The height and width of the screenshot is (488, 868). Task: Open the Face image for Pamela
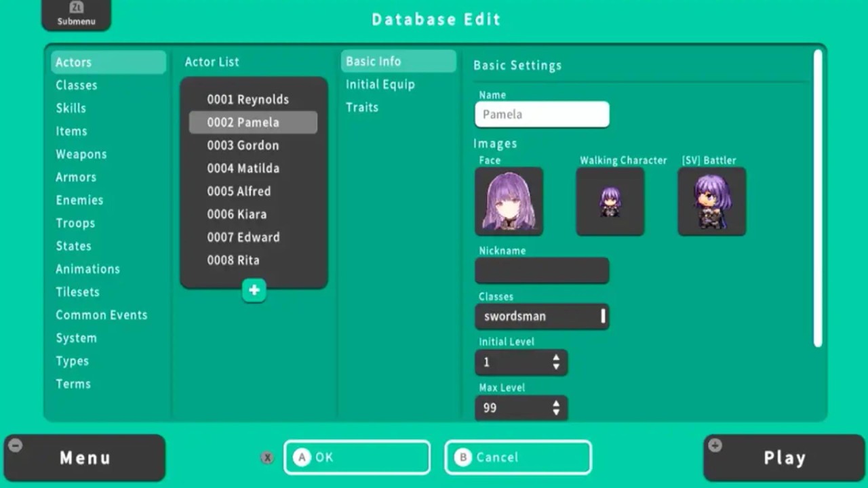point(509,202)
